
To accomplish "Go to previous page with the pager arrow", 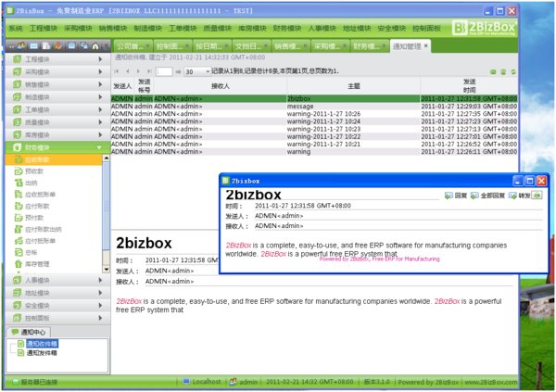I will click(127, 71).
